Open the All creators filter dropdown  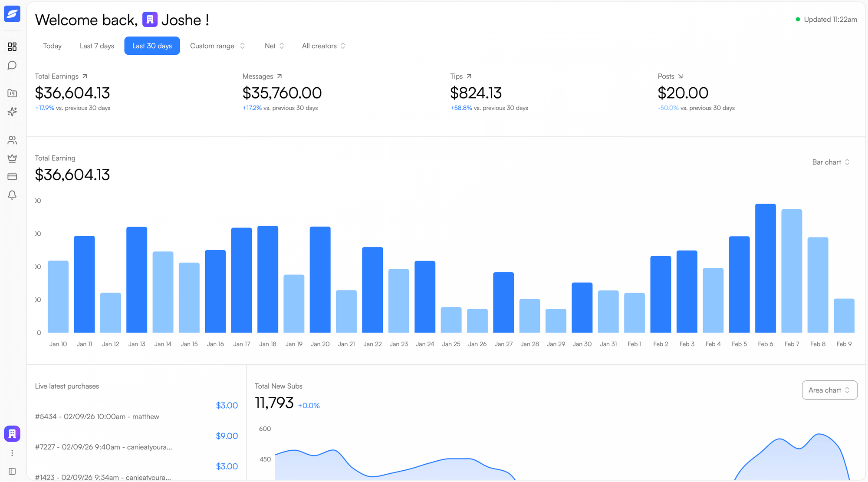coord(324,46)
